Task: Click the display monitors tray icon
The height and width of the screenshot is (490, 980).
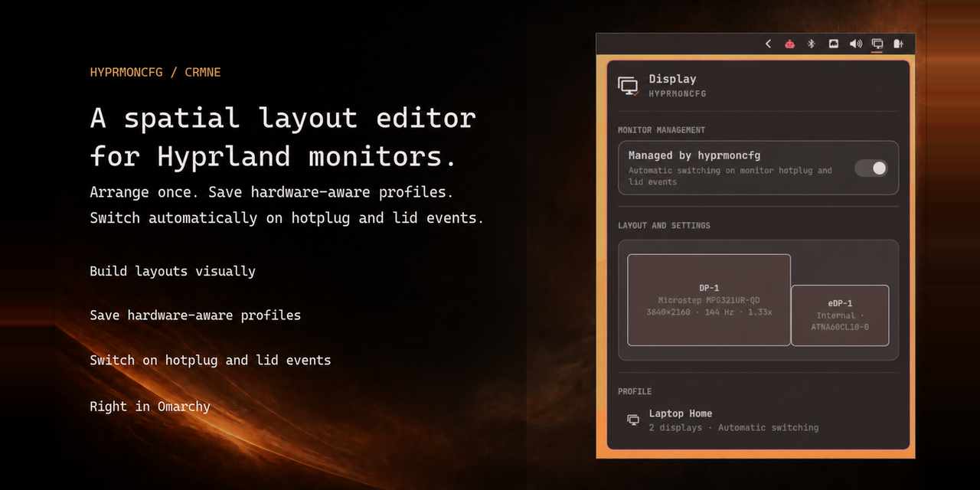Action: click(x=877, y=44)
